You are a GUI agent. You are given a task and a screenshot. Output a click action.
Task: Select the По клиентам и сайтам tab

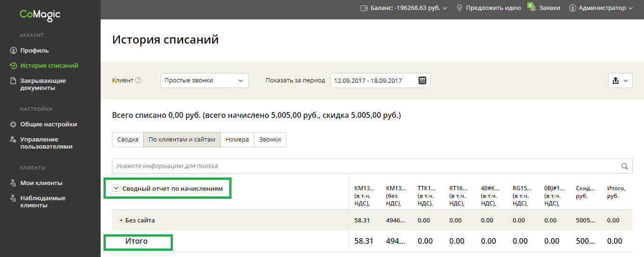(182, 140)
